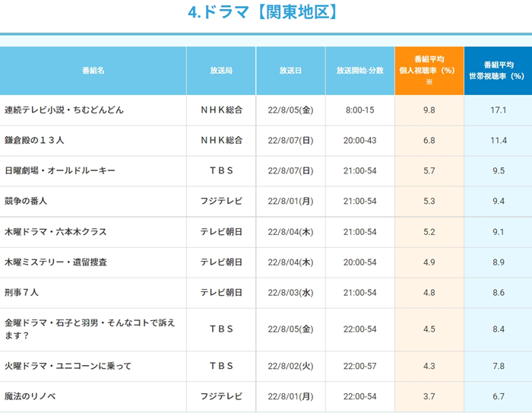Click the household rating '9.4'
The width and height of the screenshot is (532, 413).
pyautogui.click(x=499, y=201)
